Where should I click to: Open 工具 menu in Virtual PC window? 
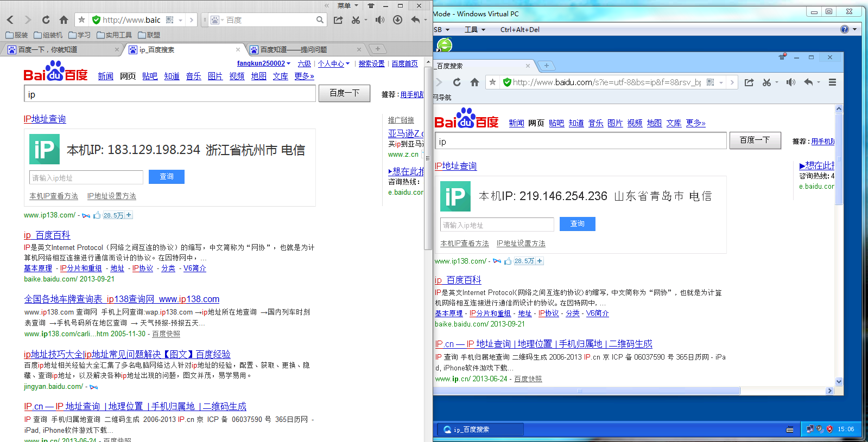(475, 29)
